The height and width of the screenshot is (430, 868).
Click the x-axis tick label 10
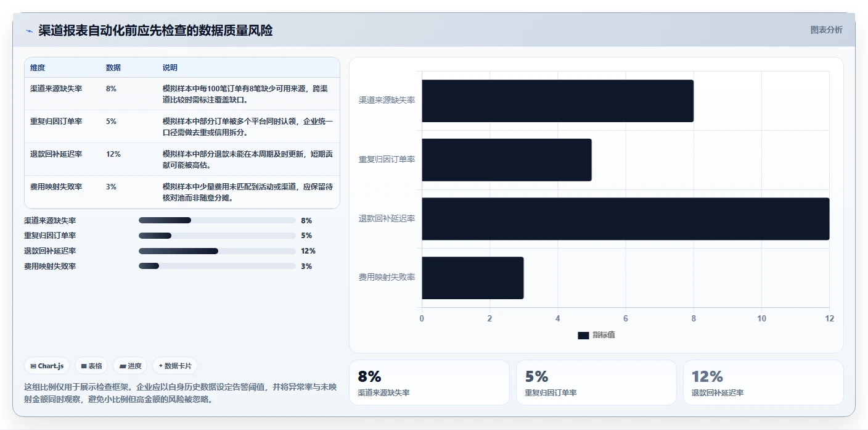tap(761, 318)
